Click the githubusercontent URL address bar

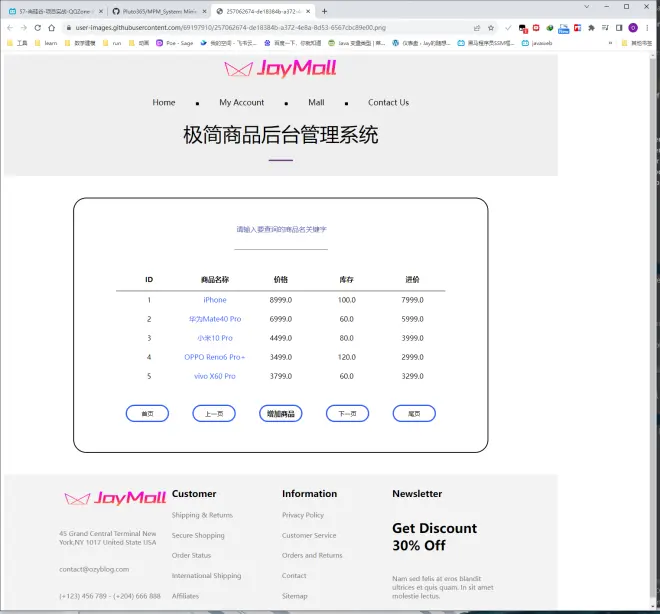250,28
